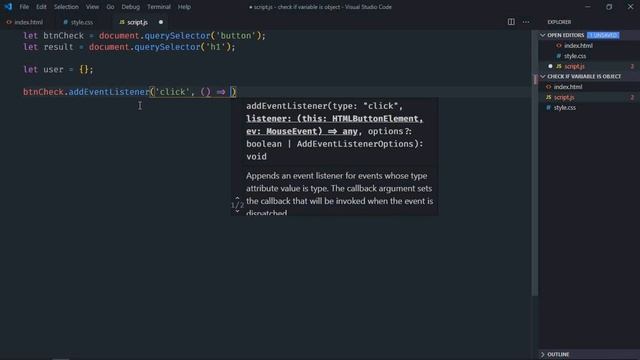This screenshot has height=360, width=640.
Task: Click 'querySelector' on the result line
Action: click(x=167, y=47)
